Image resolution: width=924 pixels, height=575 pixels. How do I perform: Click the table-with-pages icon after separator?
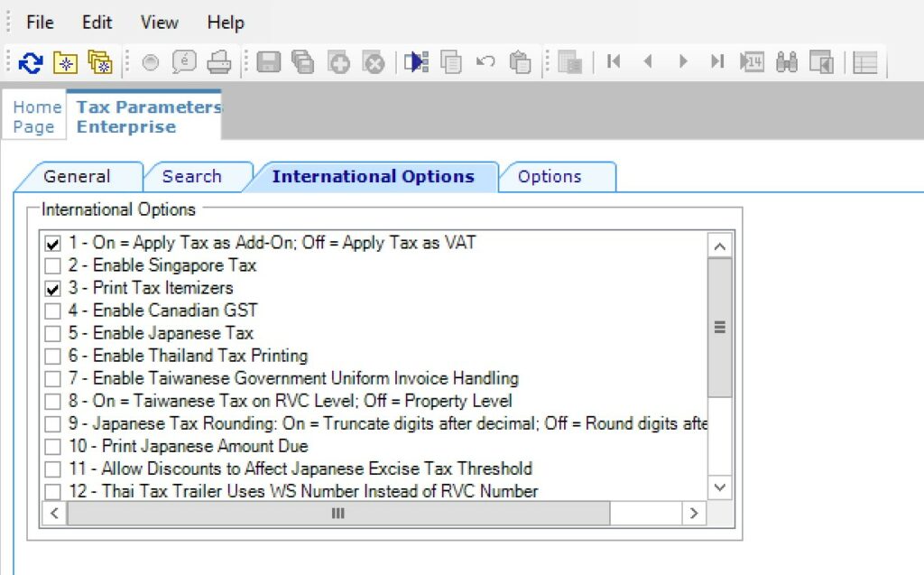pos(570,62)
